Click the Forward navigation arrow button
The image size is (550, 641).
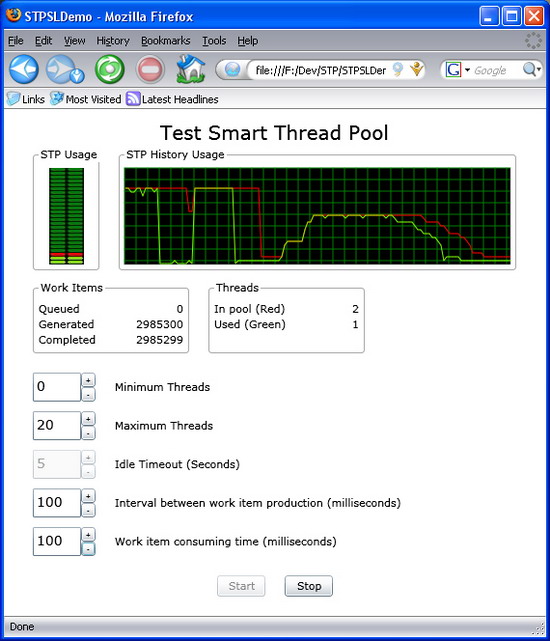click(61, 69)
